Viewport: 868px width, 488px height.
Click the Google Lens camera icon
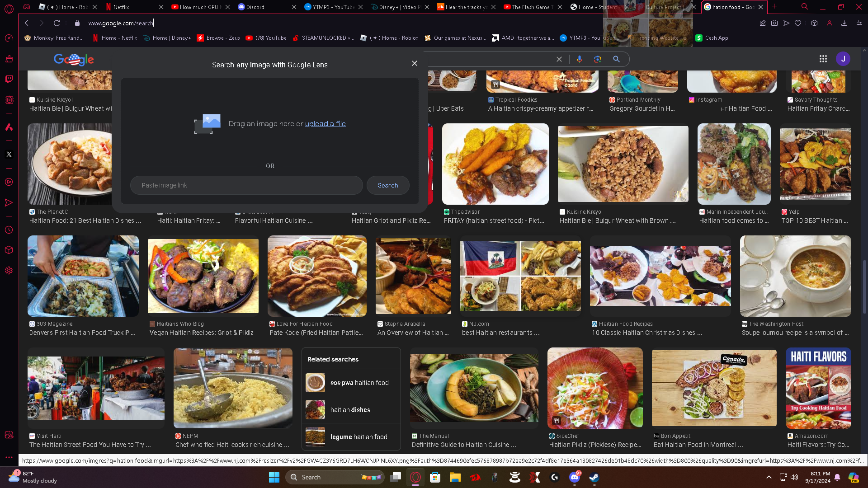pos(598,59)
